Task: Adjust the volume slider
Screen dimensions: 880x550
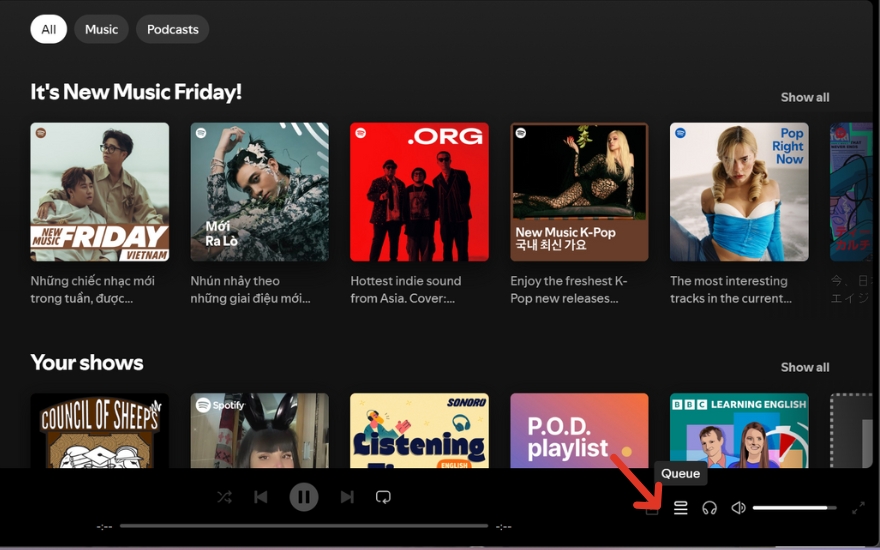Action: 794,508
